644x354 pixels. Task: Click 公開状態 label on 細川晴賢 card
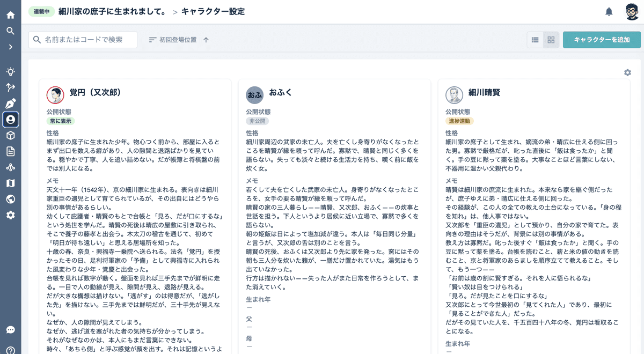point(458,112)
